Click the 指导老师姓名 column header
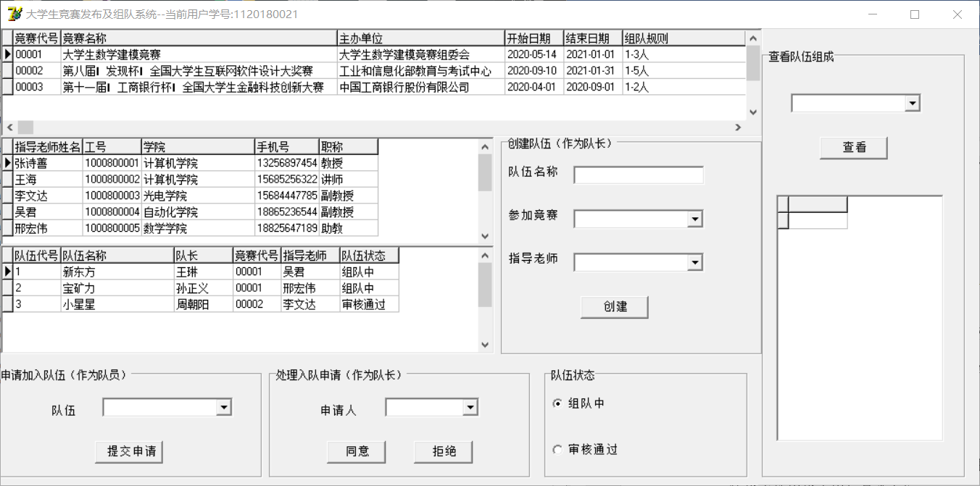Screen dimensions: 980x486 [48, 147]
